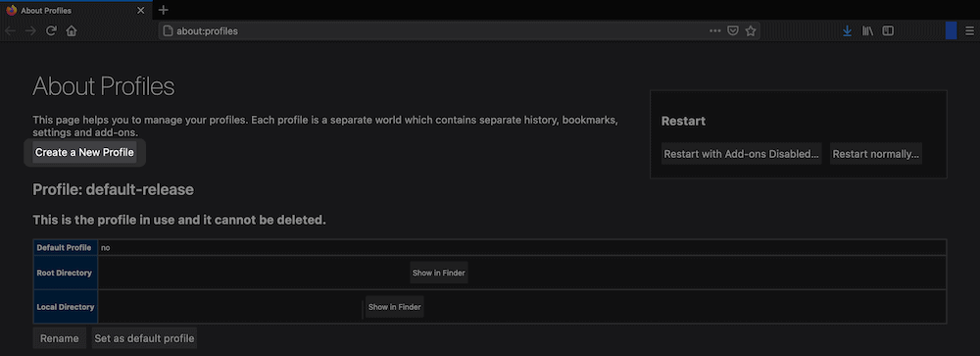Click the 'About Profiles' page heading
The height and width of the screenshot is (356, 980).
[104, 86]
